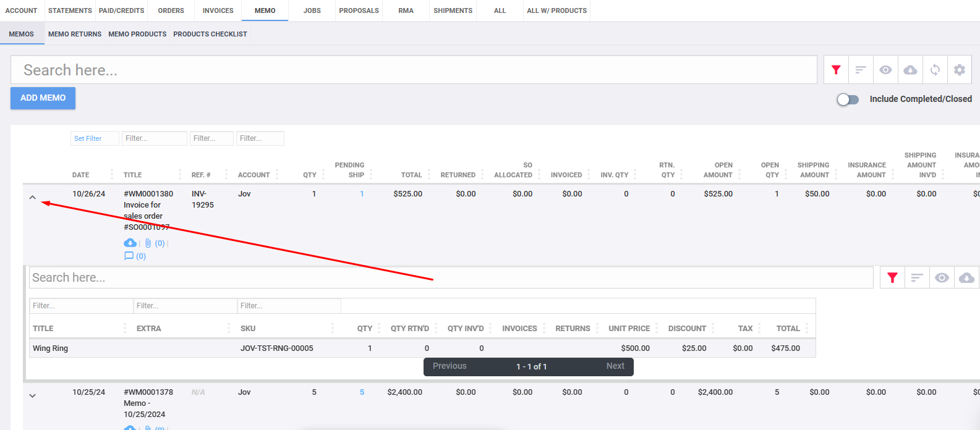Focus the nested products search field
The height and width of the screenshot is (430, 980).
[x=451, y=278]
